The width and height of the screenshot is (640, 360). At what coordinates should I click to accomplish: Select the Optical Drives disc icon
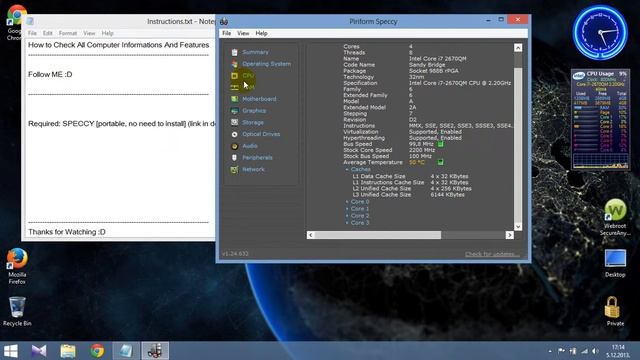[x=234, y=134]
